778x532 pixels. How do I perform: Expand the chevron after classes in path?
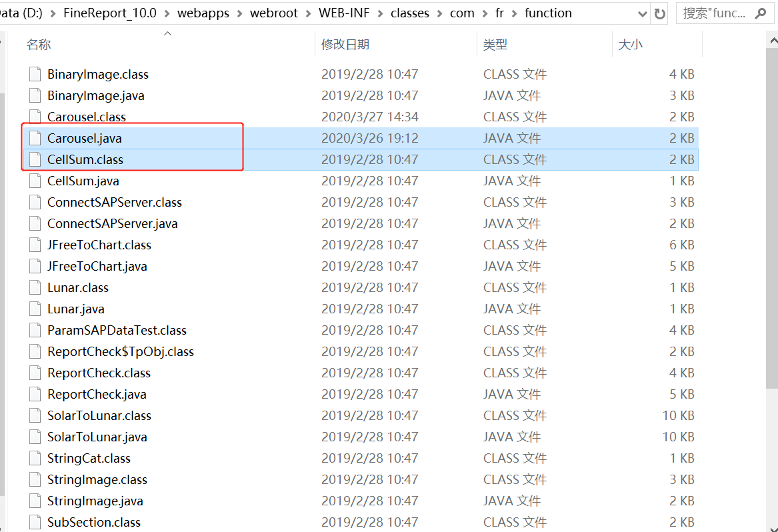(x=439, y=13)
